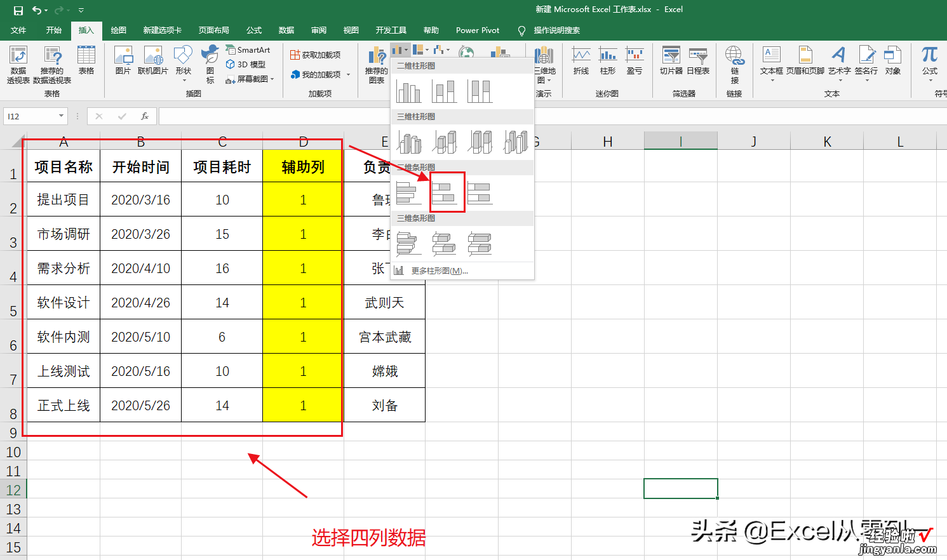This screenshot has width=947, height=560.
Task: Select 3D clustered column chart
Action: point(409,142)
